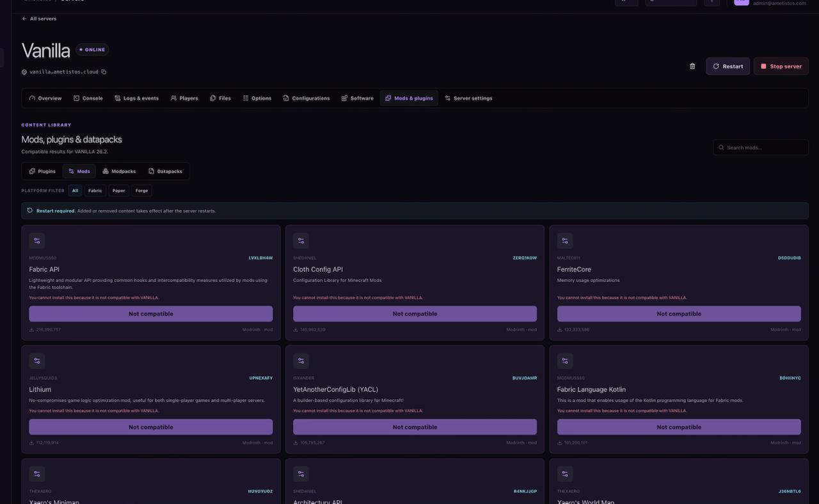Click the Cloth Config API mod icon
This screenshot has width=819, height=504.
pyautogui.click(x=301, y=240)
